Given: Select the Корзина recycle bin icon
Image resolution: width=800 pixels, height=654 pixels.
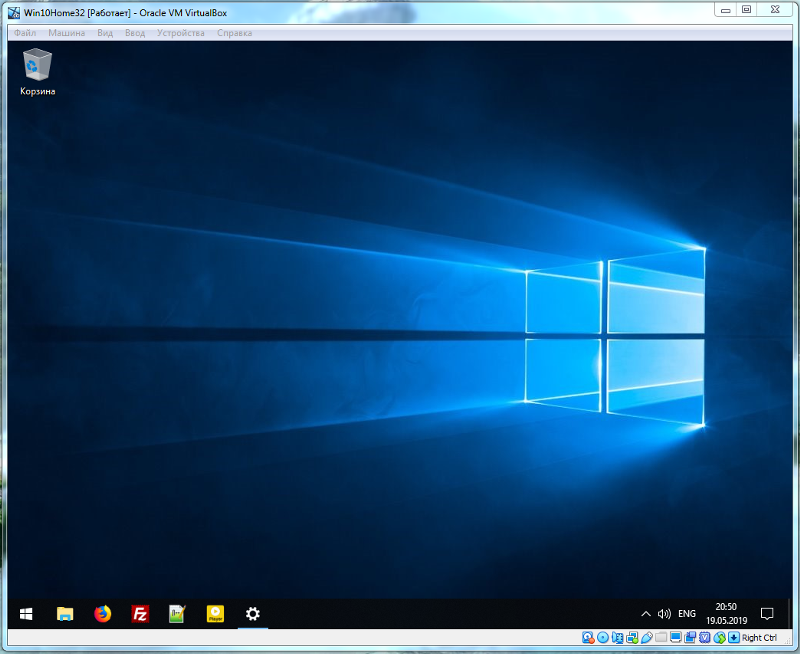Looking at the screenshot, I should [37, 72].
